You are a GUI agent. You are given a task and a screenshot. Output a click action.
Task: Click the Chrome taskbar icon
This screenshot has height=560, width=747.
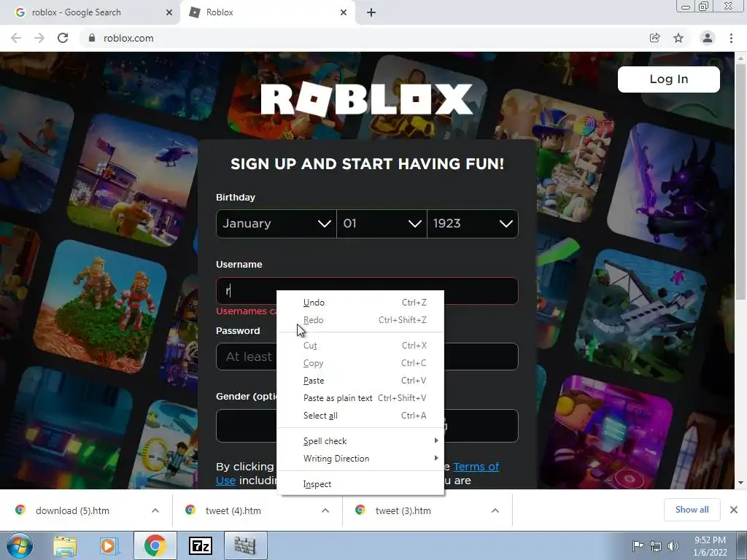[x=155, y=545]
